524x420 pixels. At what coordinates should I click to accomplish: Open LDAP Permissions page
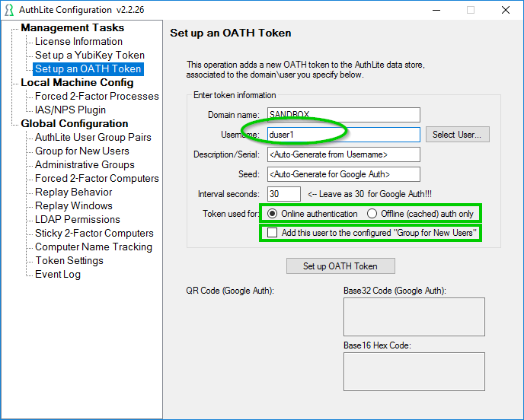coord(78,219)
